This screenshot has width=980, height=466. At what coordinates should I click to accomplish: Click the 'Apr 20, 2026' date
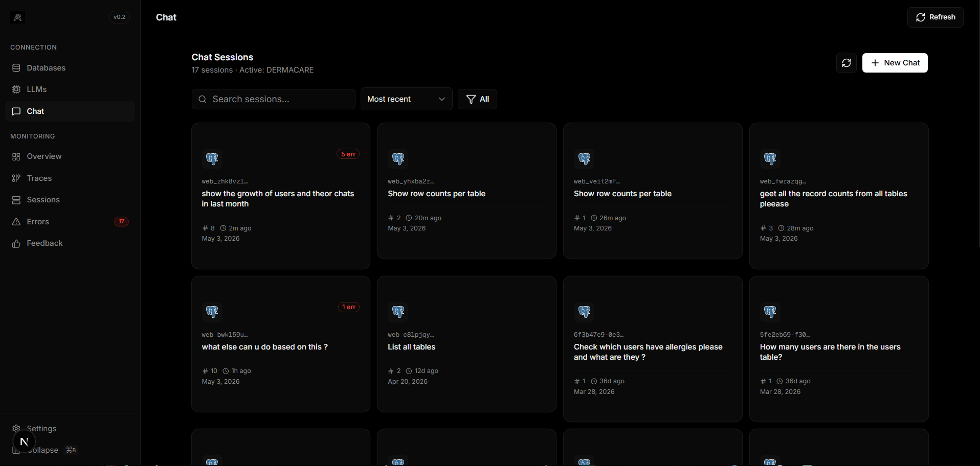tap(408, 382)
